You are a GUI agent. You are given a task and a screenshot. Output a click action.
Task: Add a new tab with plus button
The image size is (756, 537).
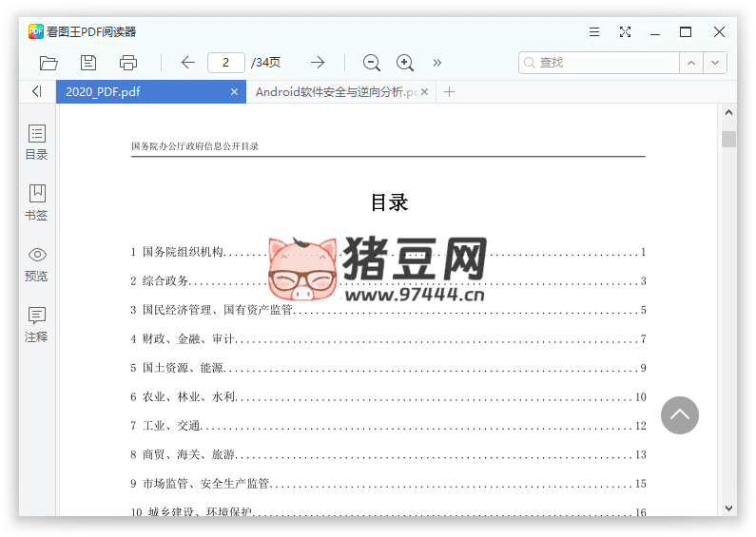[450, 92]
